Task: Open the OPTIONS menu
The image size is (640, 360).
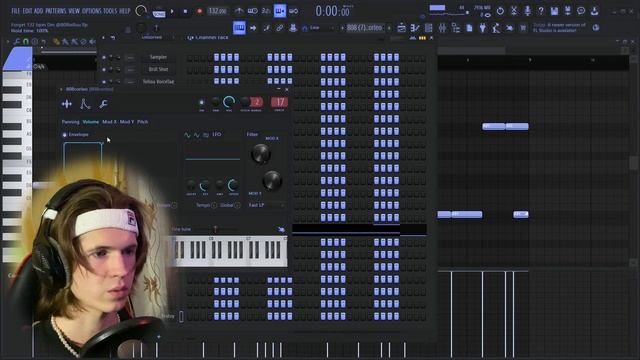Action: (91, 11)
